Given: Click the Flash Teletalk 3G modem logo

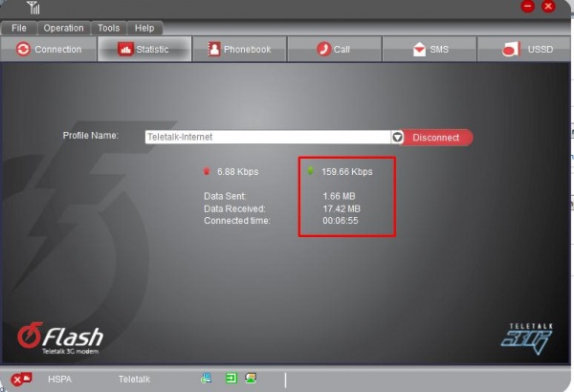Looking at the screenshot, I should [x=60, y=338].
